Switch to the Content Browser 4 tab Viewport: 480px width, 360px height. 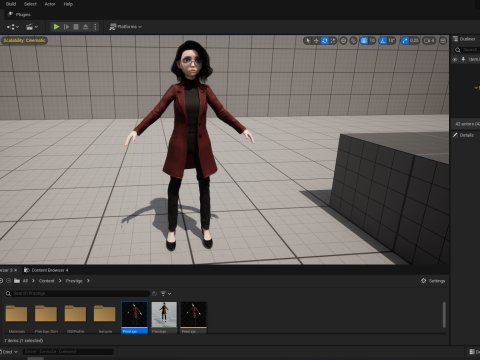click(46, 270)
